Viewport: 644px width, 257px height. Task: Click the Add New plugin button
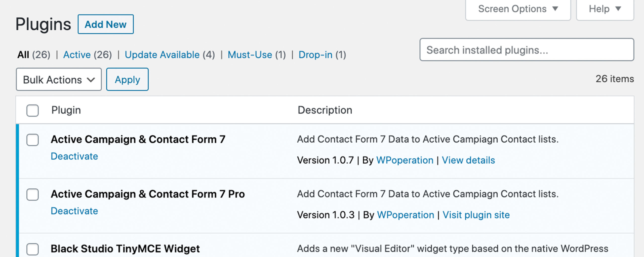(x=106, y=24)
